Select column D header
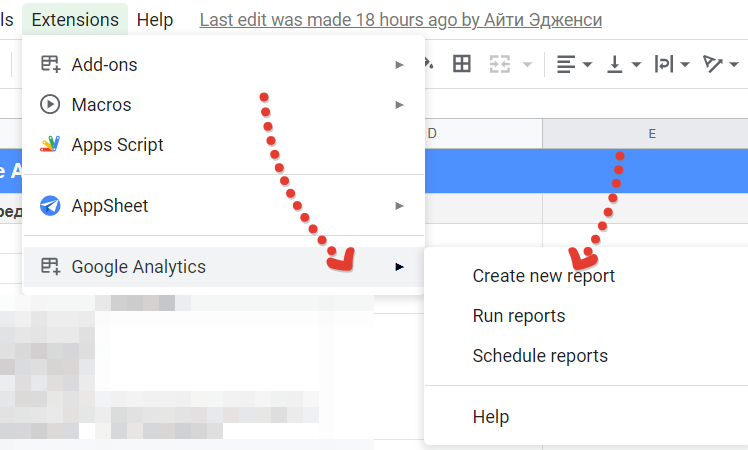Screen dimensions: 748x450 [483, 134]
